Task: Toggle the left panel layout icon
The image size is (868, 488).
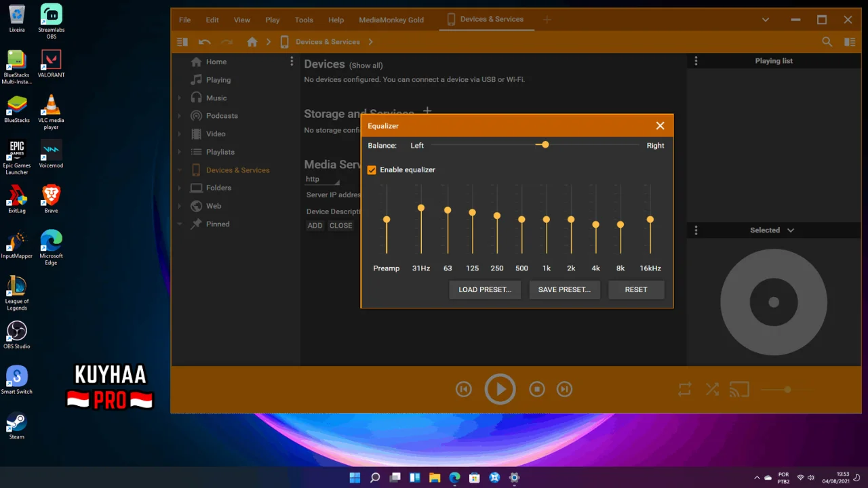Action: (182, 42)
